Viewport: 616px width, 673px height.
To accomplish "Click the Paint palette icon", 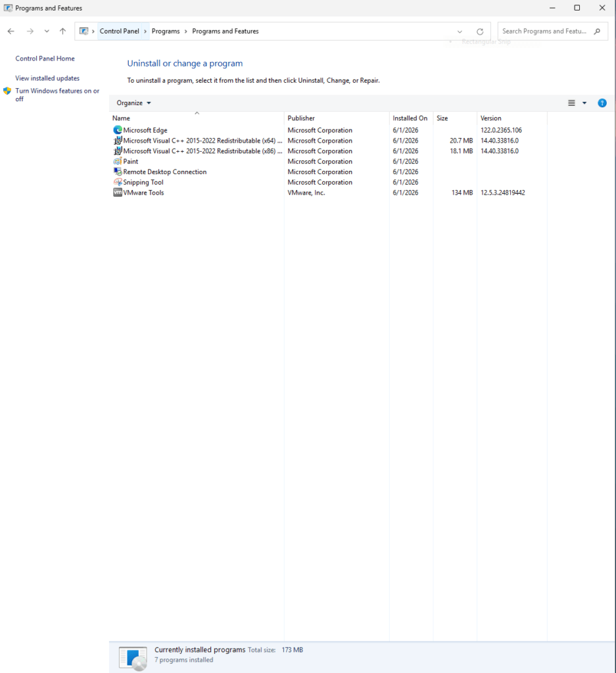I will (x=118, y=162).
